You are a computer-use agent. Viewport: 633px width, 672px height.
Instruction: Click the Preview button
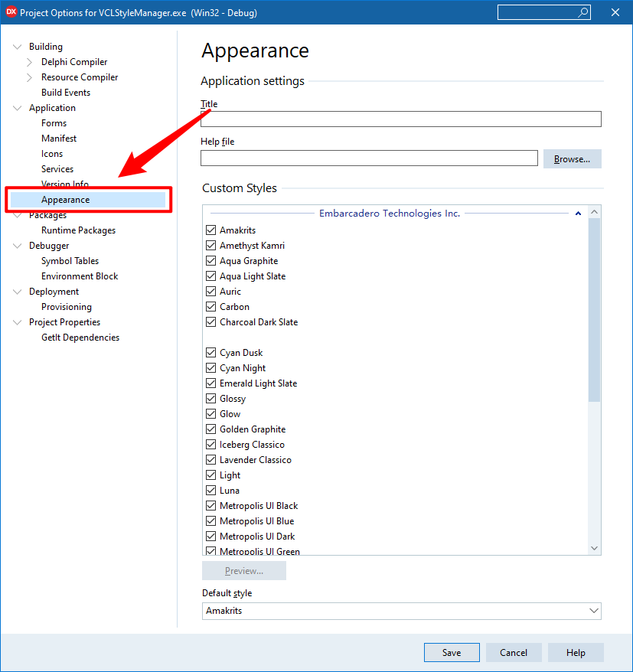click(244, 571)
